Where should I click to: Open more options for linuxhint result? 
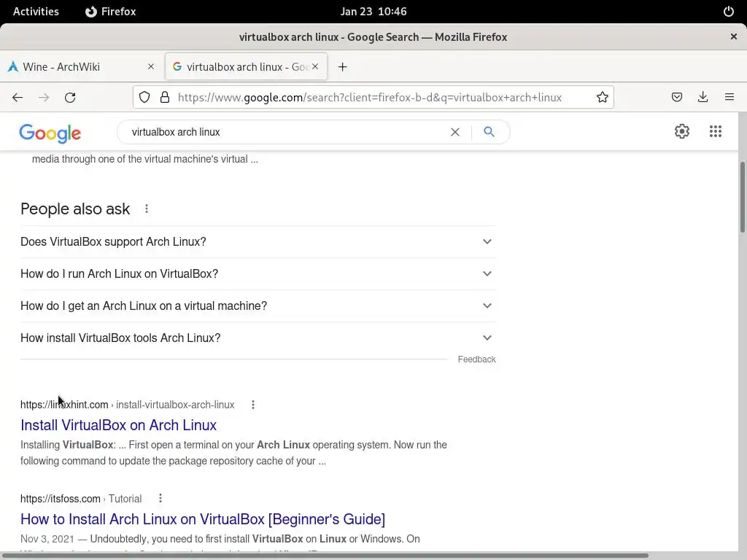[x=253, y=405]
